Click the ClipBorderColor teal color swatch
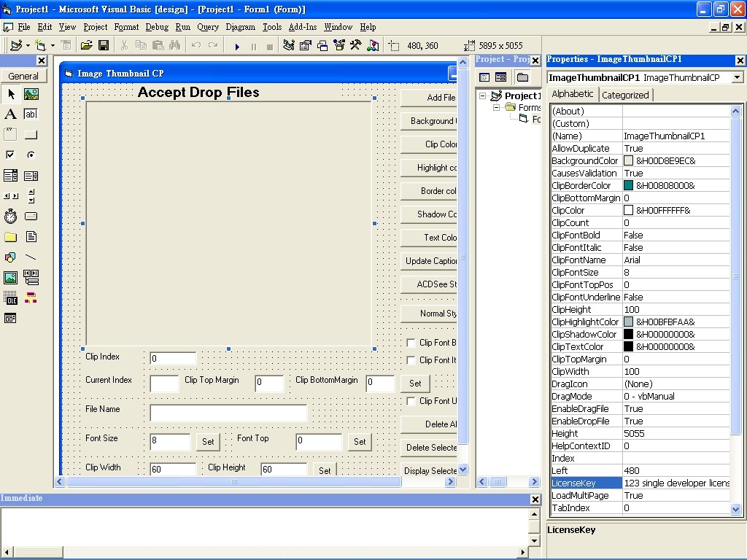Screen dimensions: 747x560 [x=629, y=186]
